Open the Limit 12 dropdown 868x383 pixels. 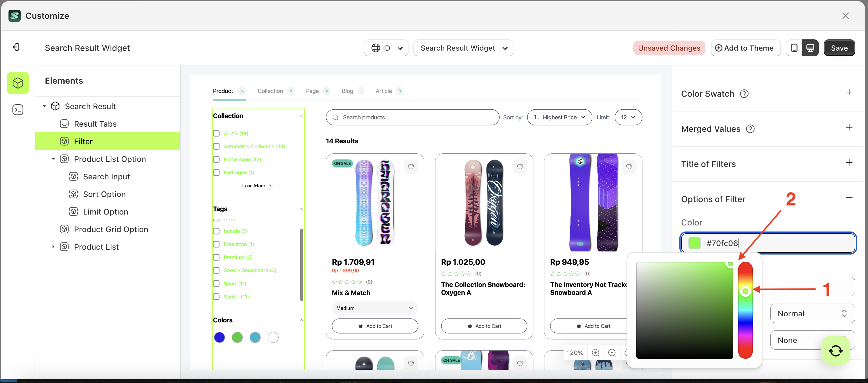(628, 117)
